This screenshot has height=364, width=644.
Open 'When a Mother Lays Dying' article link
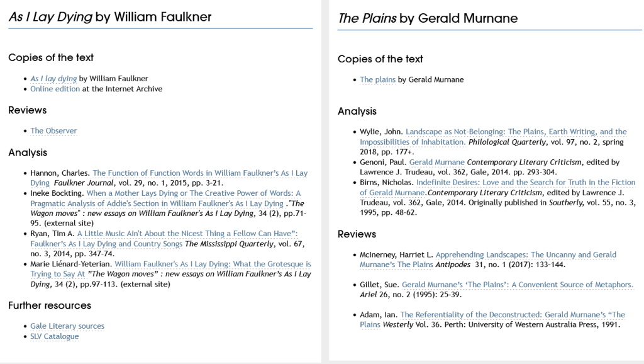point(193,193)
